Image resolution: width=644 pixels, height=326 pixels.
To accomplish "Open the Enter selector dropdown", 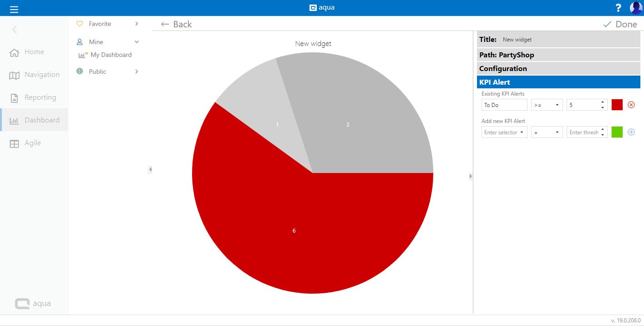I will (504, 132).
